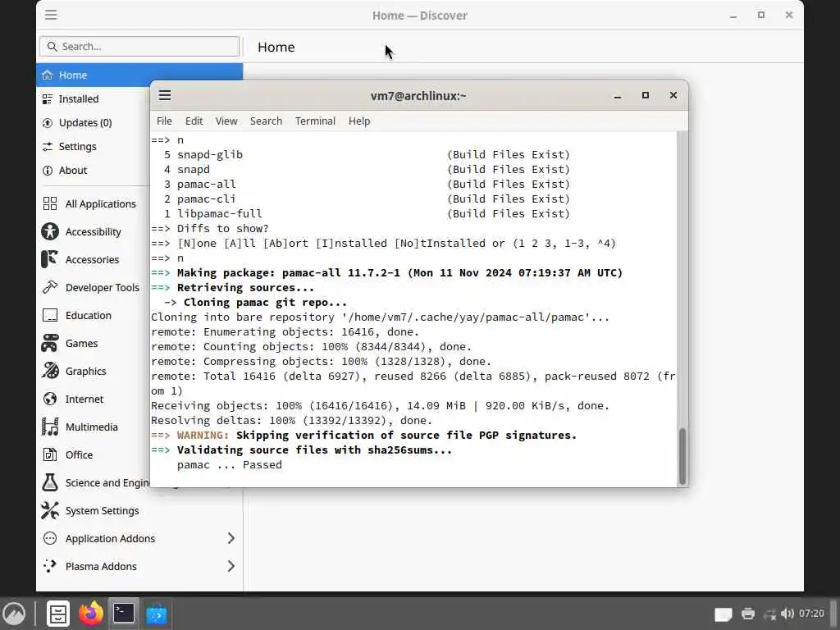Open the network tray icon
Image resolution: width=840 pixels, height=630 pixels.
769,614
